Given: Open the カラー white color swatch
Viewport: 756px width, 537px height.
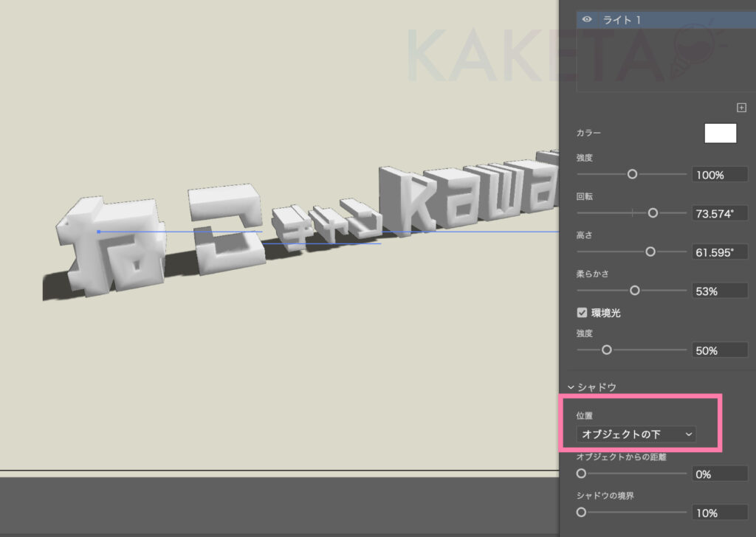Looking at the screenshot, I should (x=721, y=133).
